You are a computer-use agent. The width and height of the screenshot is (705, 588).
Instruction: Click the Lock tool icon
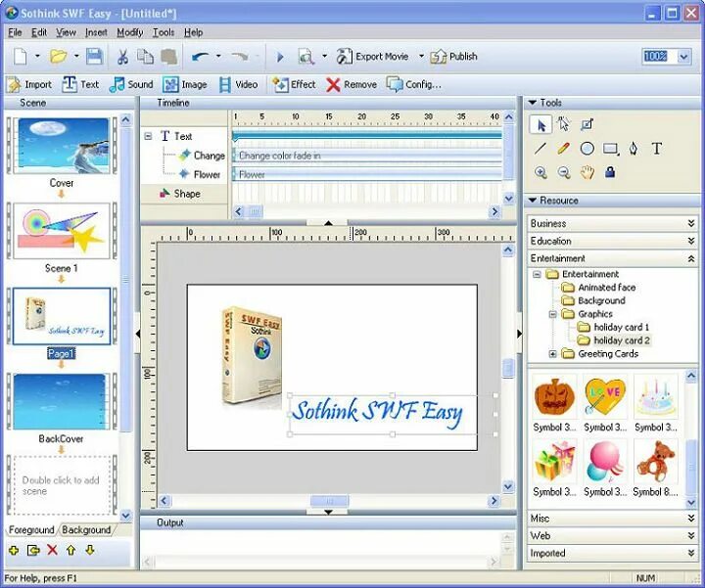(610, 171)
